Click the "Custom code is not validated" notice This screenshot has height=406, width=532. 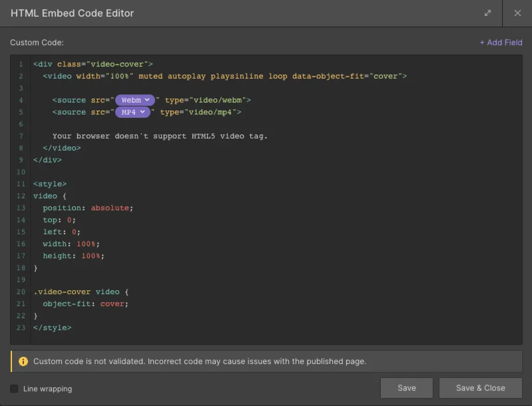click(x=200, y=361)
